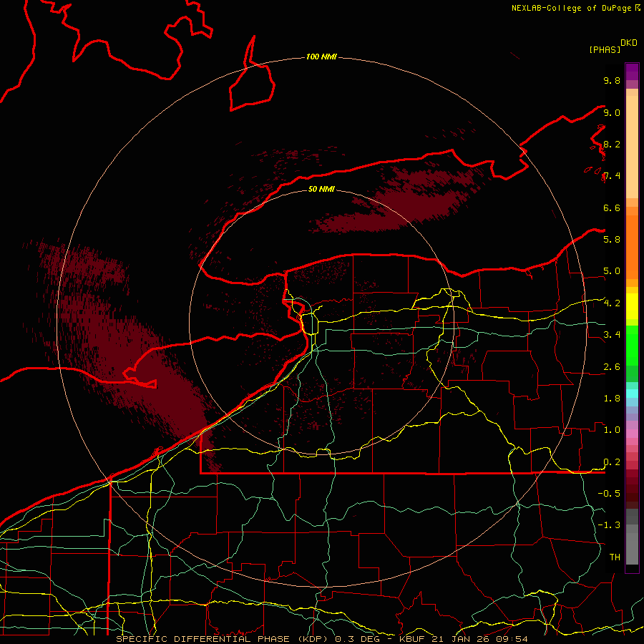Click the 50 NMI range ring label
Viewport: 644px width, 644px height.
[x=321, y=189]
